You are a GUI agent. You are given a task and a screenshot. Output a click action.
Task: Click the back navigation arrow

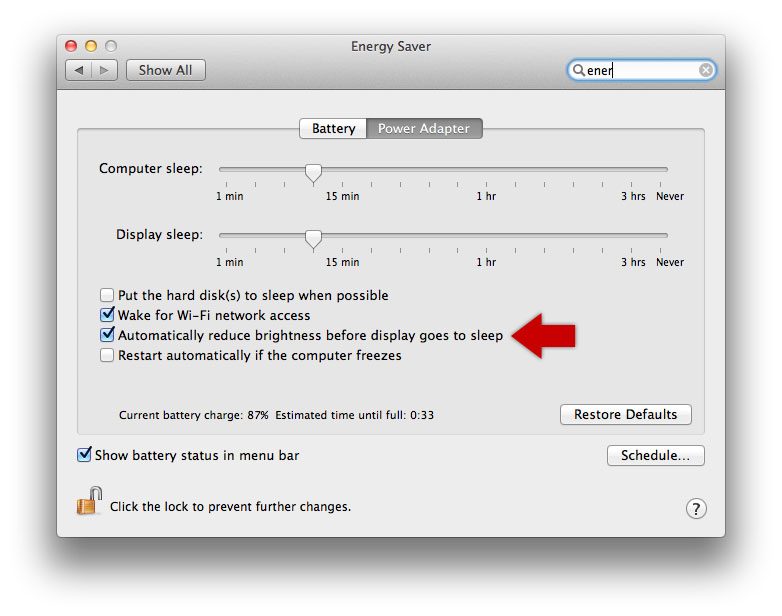point(78,70)
